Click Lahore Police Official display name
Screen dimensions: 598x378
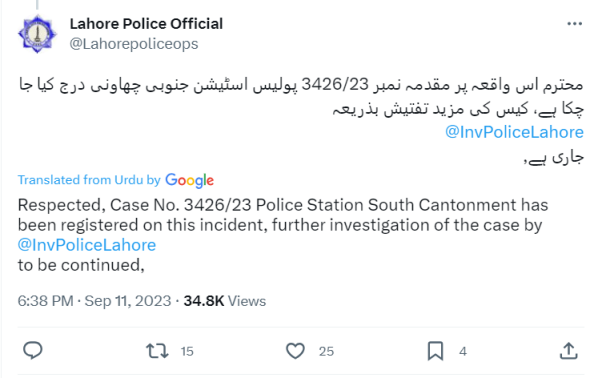point(146,24)
